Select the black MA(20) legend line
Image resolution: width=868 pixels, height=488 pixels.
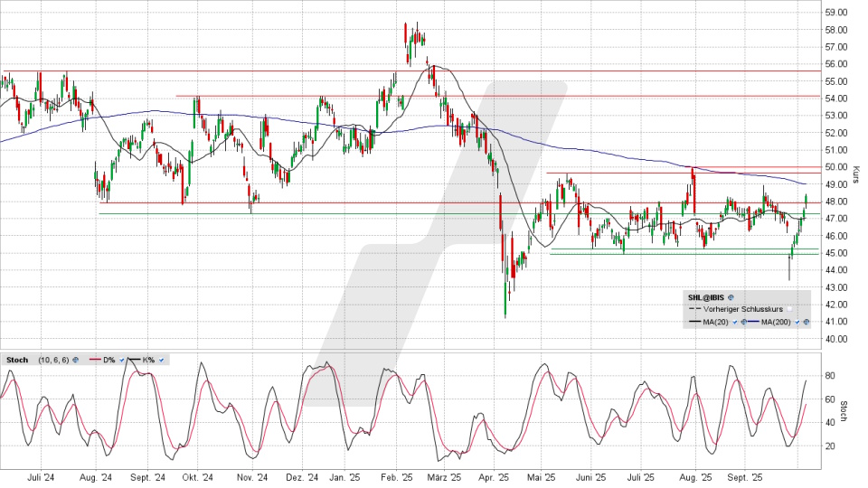coord(695,322)
